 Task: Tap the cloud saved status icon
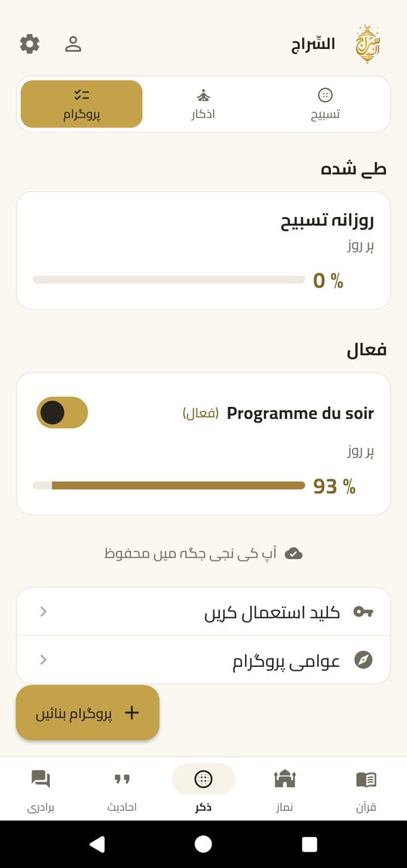[293, 553]
